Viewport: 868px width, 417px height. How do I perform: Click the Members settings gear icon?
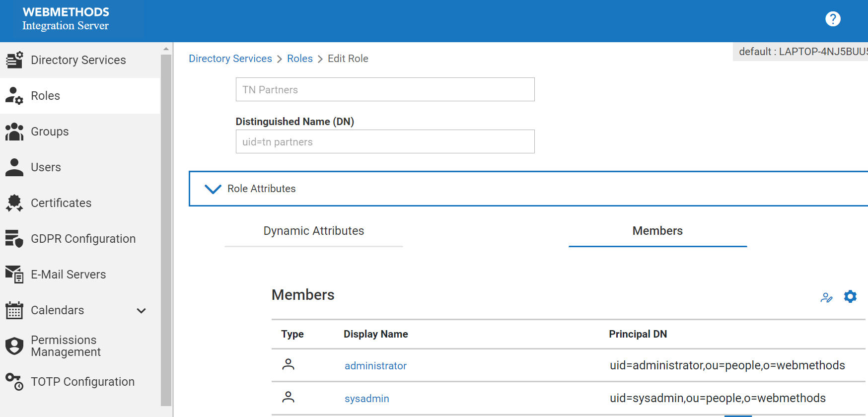(x=850, y=296)
